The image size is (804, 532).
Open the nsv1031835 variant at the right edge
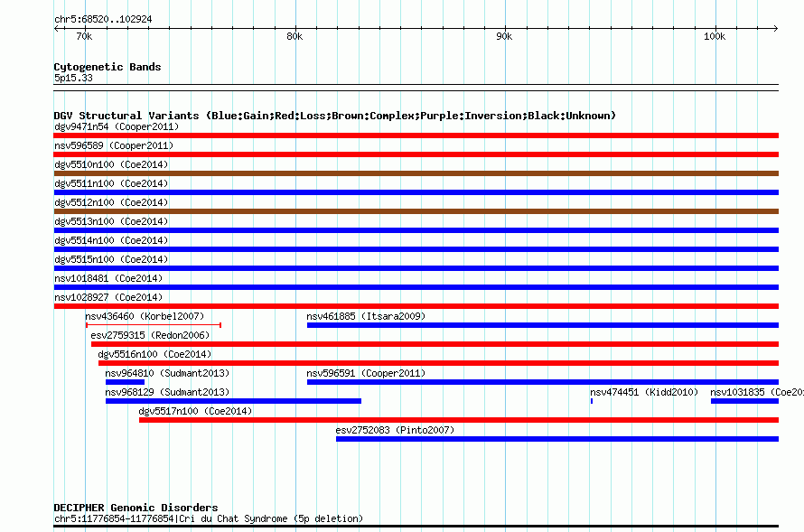pos(744,401)
